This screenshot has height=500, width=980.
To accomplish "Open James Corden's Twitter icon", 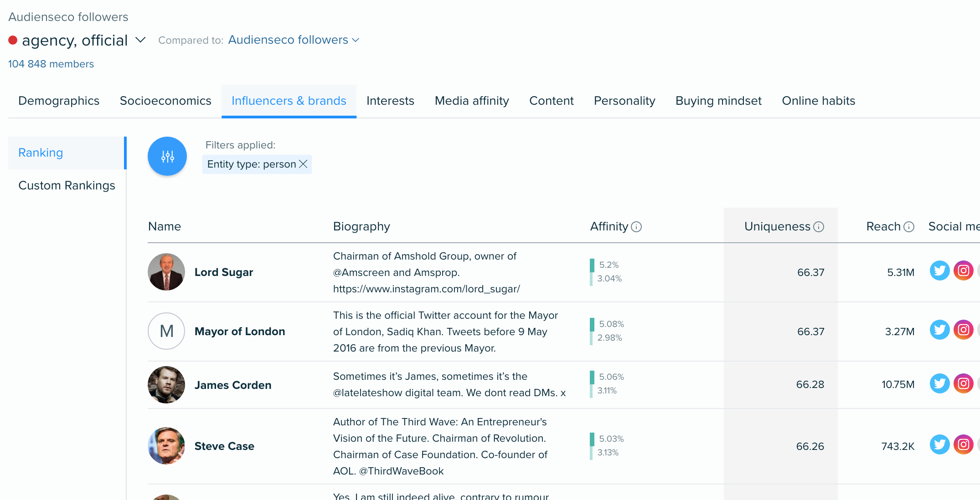I will pyautogui.click(x=939, y=383).
